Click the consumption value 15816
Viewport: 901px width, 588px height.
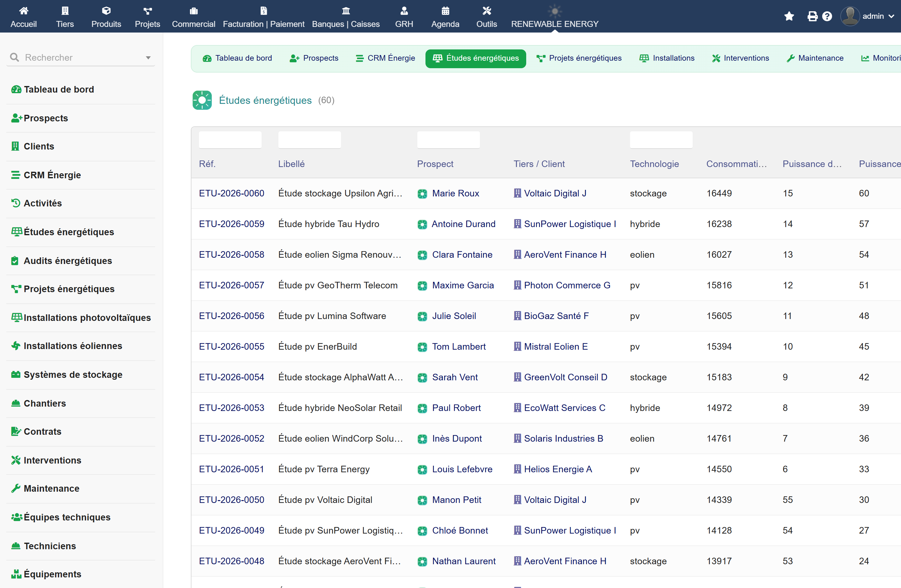(x=719, y=285)
